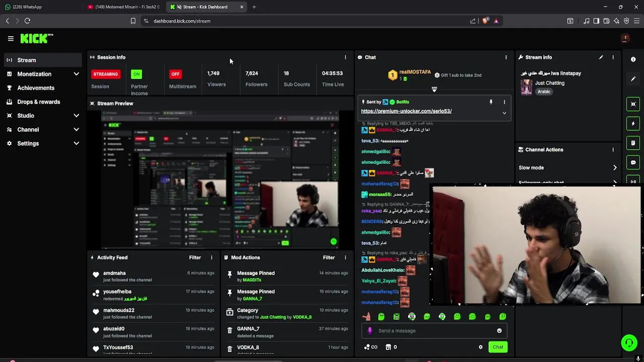Click the shop icon with count 0
The width and height of the screenshot is (644, 362).
point(391,347)
